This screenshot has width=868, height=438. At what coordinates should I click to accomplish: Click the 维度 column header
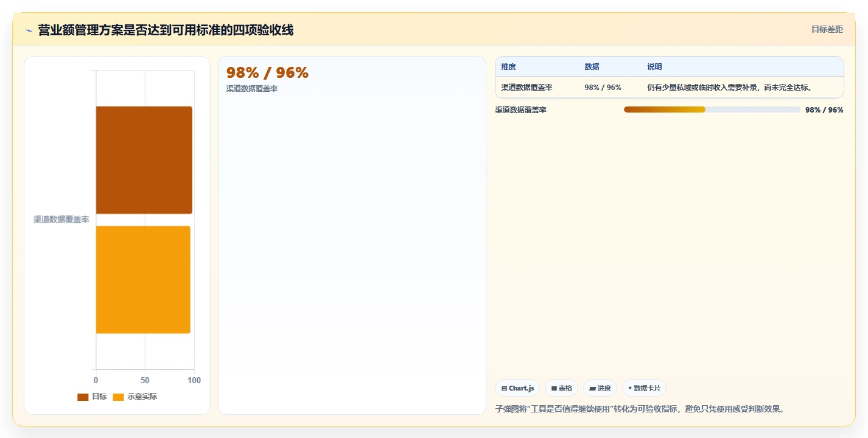tap(508, 67)
